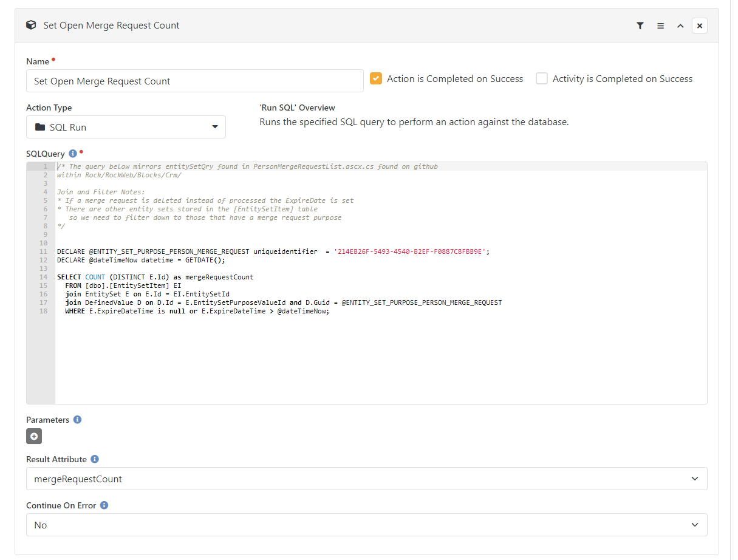Toggle Action is Completed on Success checkbox
The height and width of the screenshot is (560, 738).
click(x=376, y=78)
